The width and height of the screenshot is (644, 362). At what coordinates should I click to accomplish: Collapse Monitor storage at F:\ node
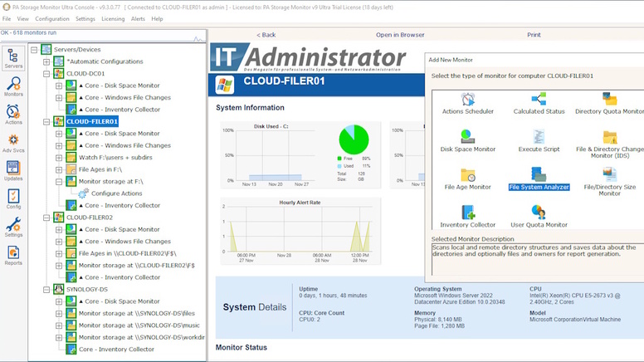point(59,181)
